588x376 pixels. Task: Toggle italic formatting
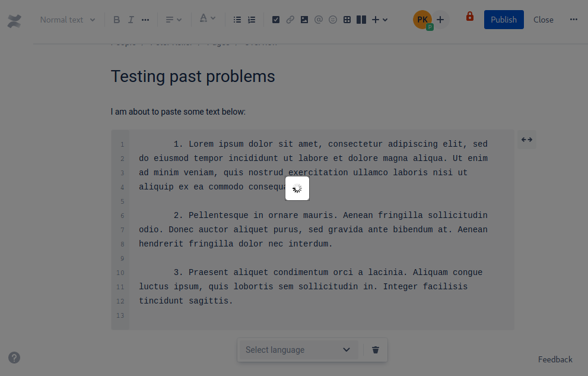click(131, 19)
